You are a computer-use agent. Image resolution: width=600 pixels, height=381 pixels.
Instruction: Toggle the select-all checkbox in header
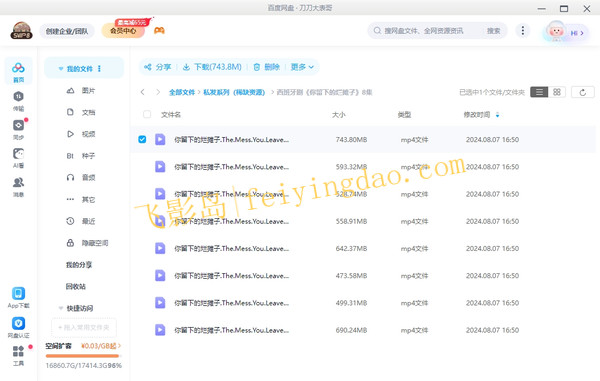coord(147,114)
